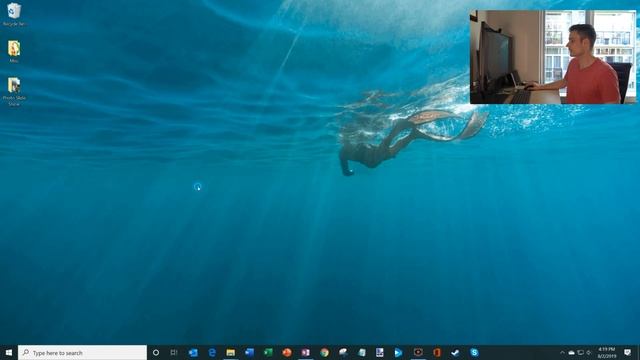
Task: Open the OneDrive cloud tray icon
Action: [571, 353]
